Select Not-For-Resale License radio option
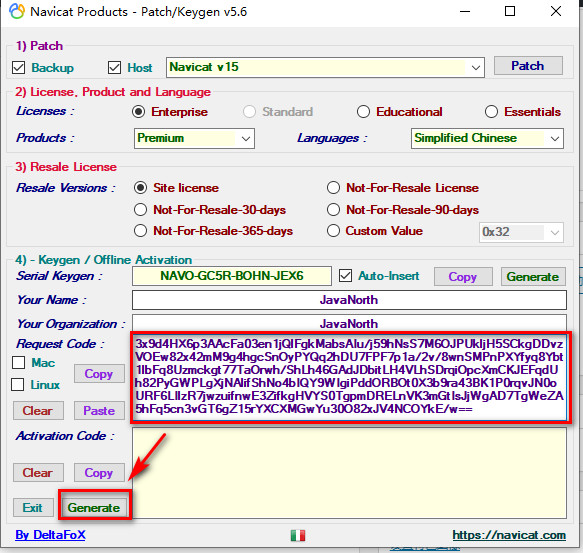The width and height of the screenshot is (583, 553). (x=333, y=188)
